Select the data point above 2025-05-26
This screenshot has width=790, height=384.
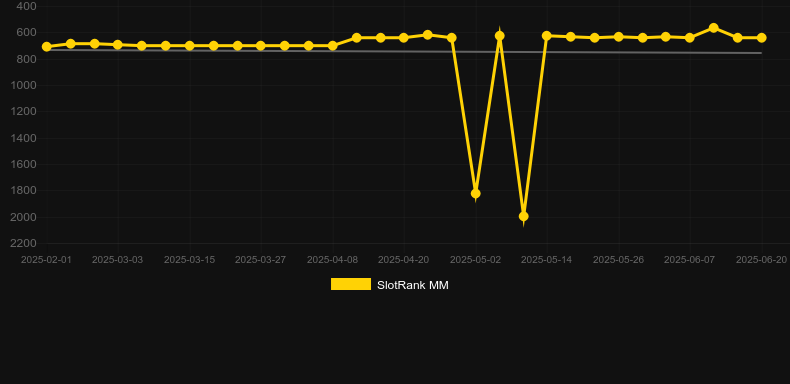pyautogui.click(x=619, y=37)
